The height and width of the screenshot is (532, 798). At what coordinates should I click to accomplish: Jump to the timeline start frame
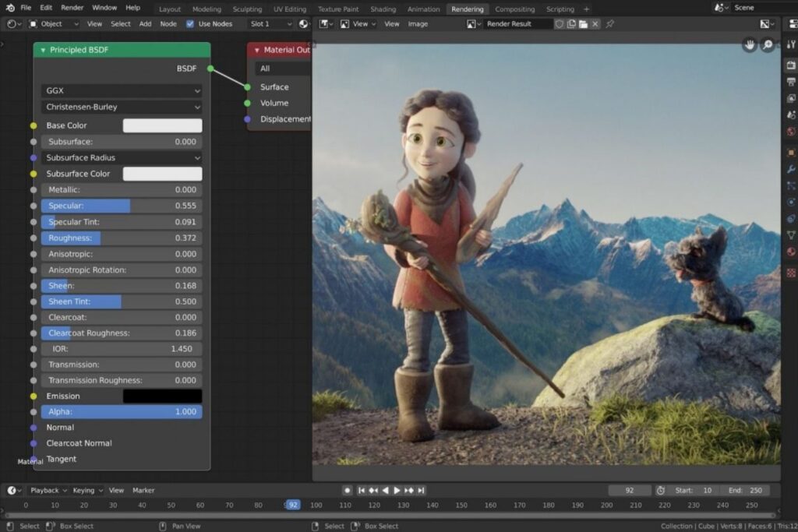point(362,490)
